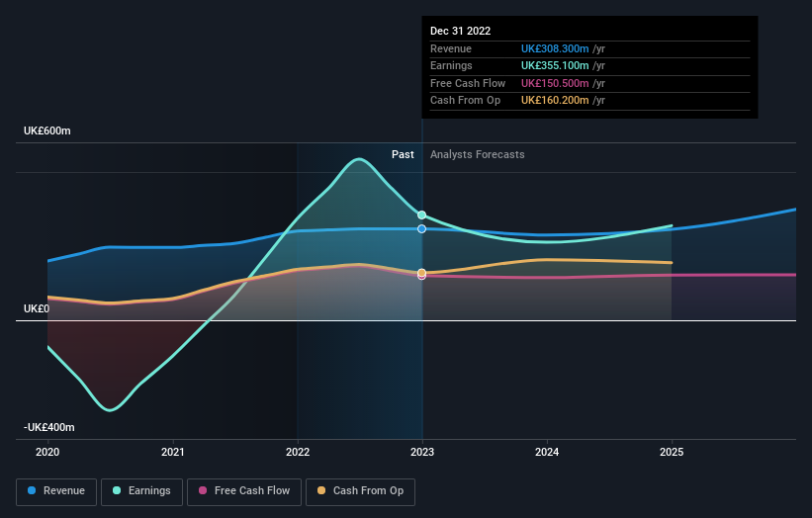Click the UK£160.200m cash from op value

tap(555, 101)
